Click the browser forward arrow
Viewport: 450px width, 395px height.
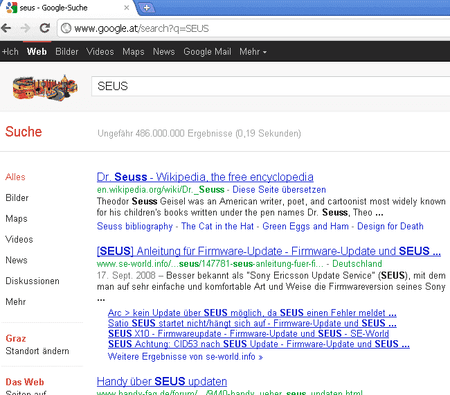pyautogui.click(x=25, y=28)
